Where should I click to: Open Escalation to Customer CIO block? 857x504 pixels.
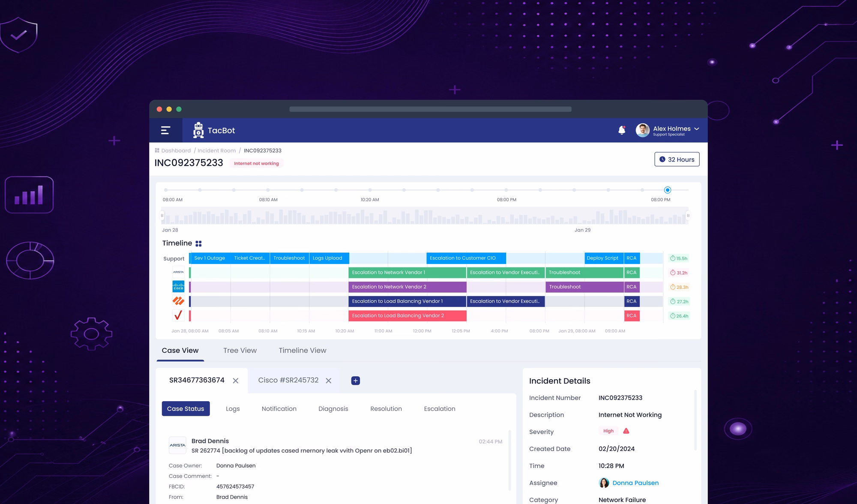(x=466, y=258)
